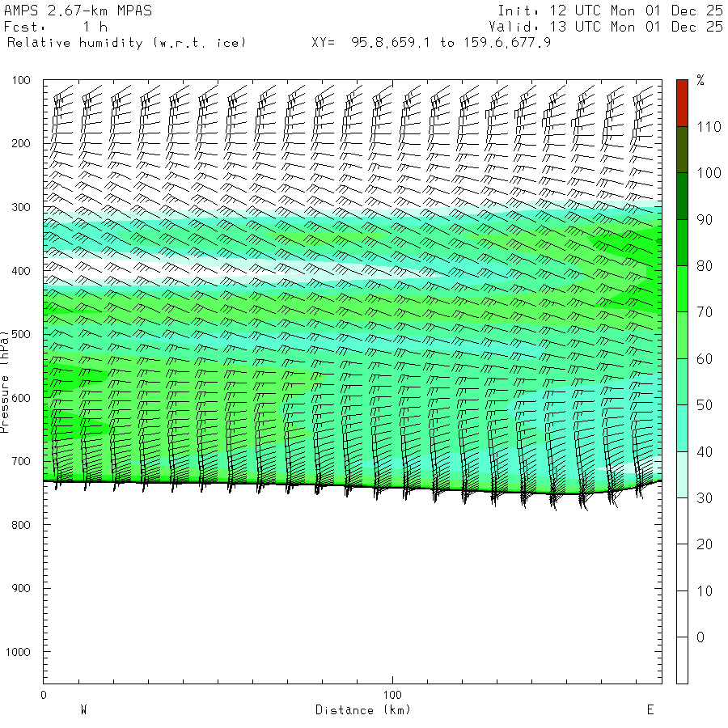Click the olive swatch between 100 and 110
The width and height of the screenshot is (728, 728).
[682, 150]
